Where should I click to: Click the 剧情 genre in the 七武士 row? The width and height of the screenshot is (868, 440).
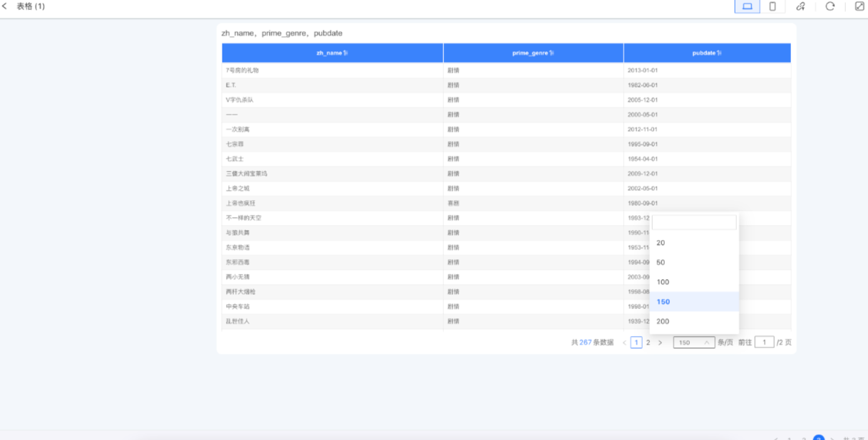[x=453, y=159]
